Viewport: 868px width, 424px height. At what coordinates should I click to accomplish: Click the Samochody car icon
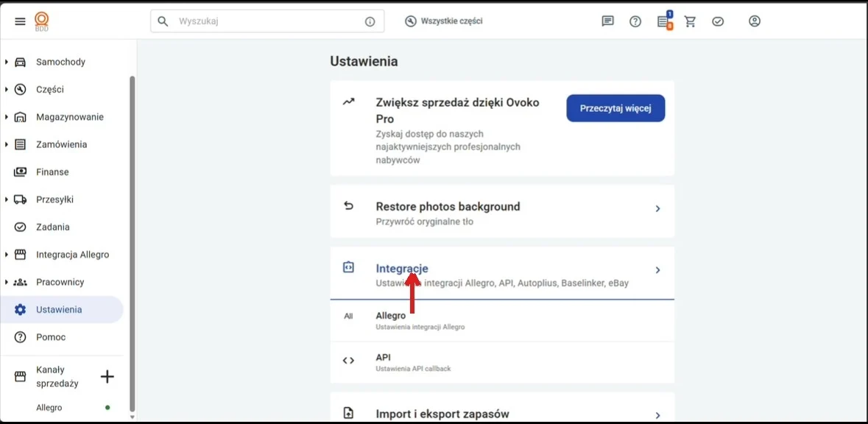pos(20,61)
